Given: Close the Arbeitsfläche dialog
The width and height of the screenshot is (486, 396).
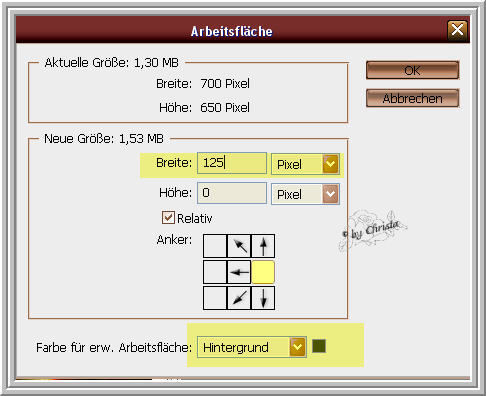Looking at the screenshot, I should (457, 30).
